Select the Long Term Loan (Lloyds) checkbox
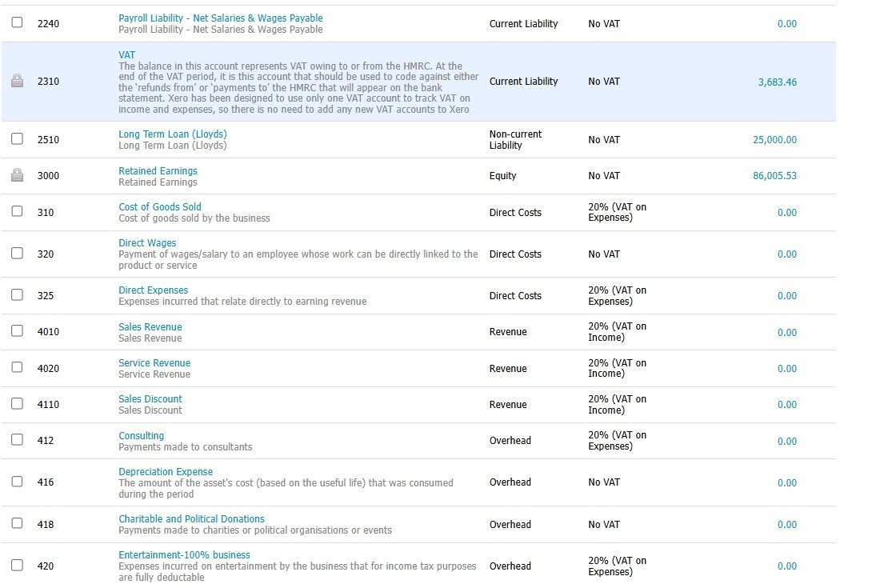The width and height of the screenshot is (888, 588). tap(18, 138)
